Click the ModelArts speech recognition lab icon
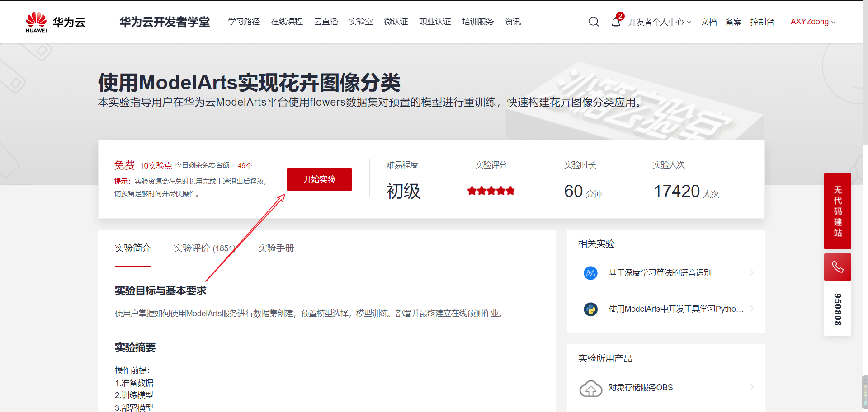The image size is (868, 412). (590, 273)
